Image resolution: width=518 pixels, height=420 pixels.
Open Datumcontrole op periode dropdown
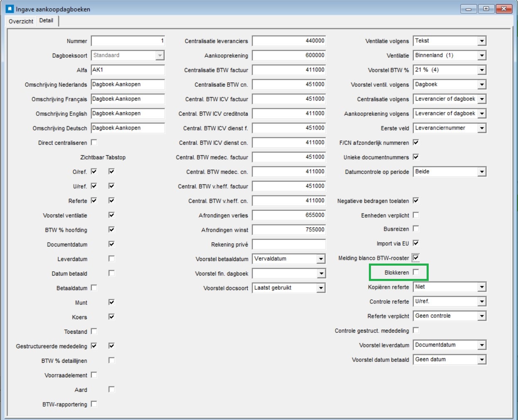tap(481, 172)
